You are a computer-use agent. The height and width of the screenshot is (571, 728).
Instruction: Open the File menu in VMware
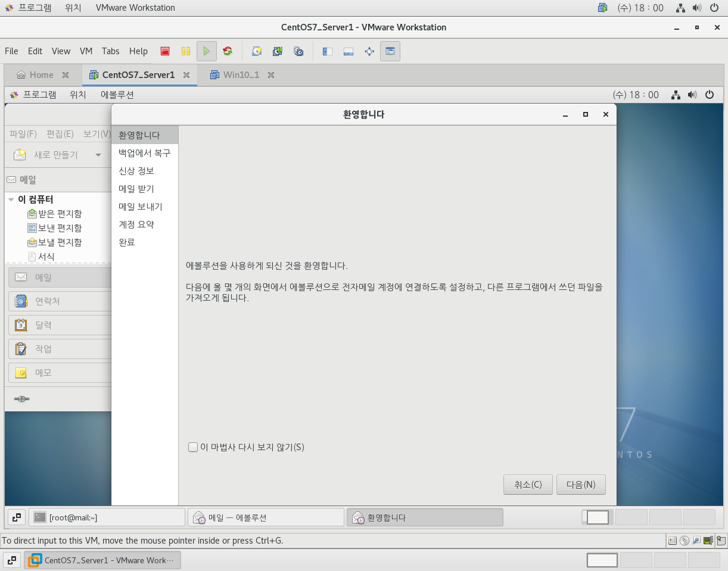coord(11,51)
